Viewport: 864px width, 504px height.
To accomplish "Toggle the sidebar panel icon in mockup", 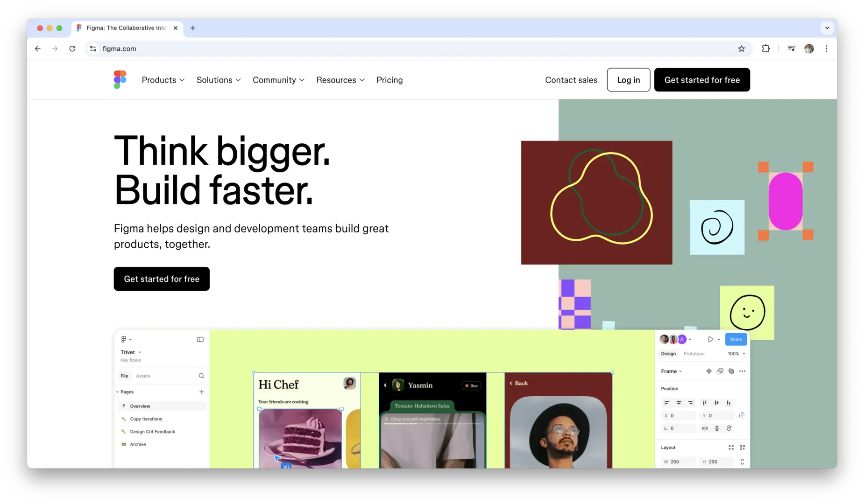I will pyautogui.click(x=200, y=339).
